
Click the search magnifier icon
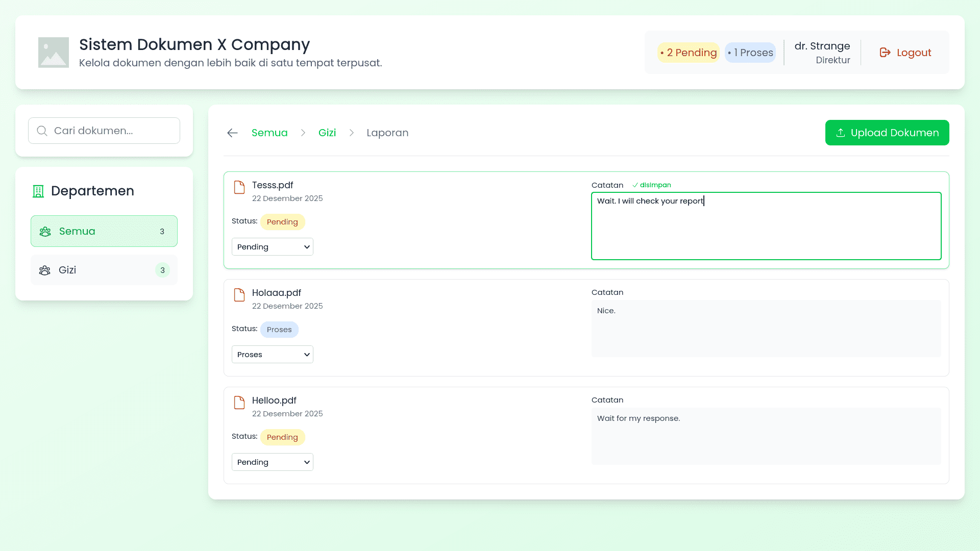pos(42,131)
